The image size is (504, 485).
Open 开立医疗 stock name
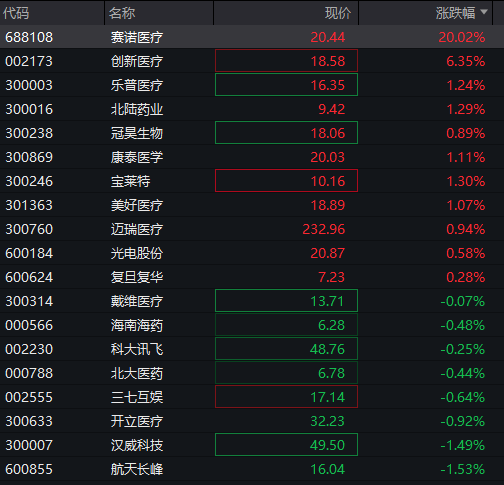click(x=137, y=421)
